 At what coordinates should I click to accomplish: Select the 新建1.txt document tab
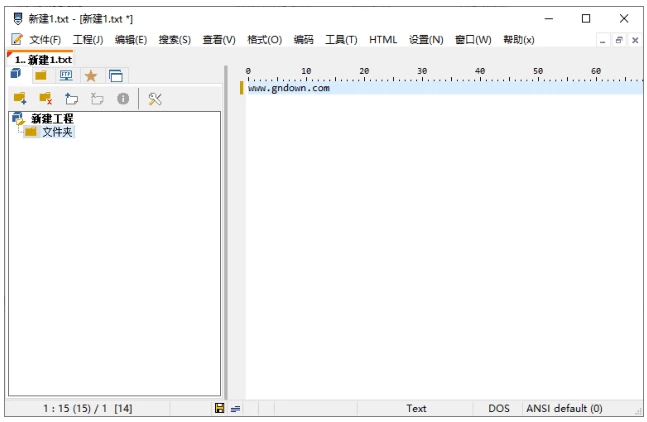[42, 59]
